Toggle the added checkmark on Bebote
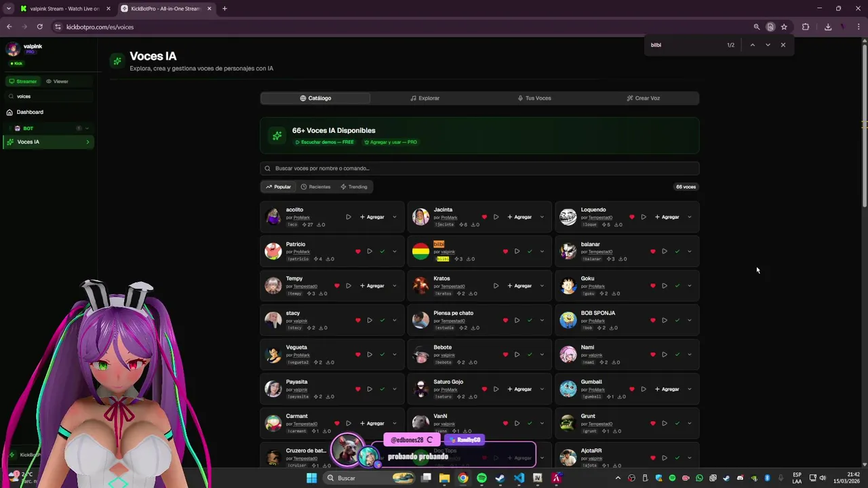The height and width of the screenshot is (488, 868). pos(530,354)
